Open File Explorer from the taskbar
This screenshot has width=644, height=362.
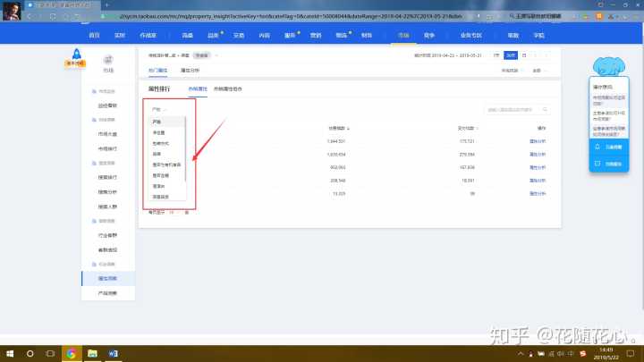[x=92, y=353]
